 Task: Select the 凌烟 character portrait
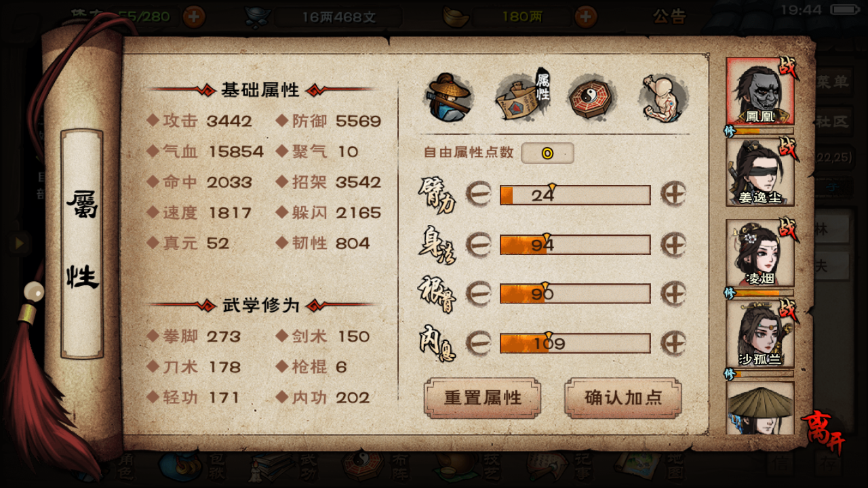[x=760, y=253]
